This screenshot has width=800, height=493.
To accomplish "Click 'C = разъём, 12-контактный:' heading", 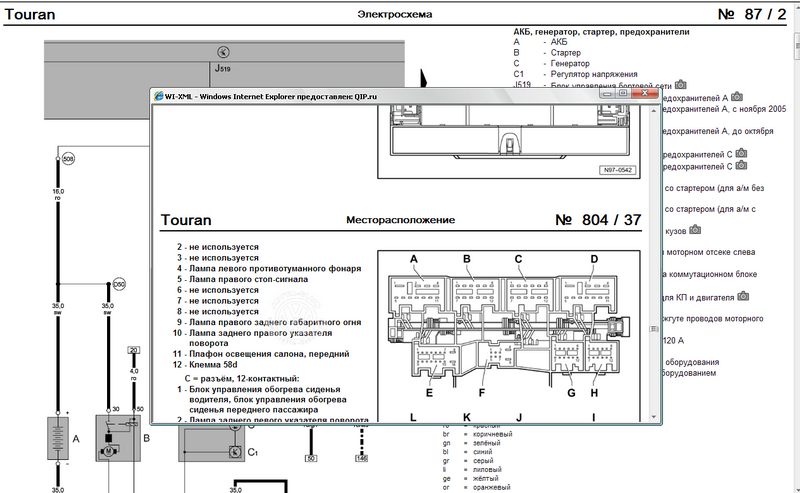I will [242, 379].
